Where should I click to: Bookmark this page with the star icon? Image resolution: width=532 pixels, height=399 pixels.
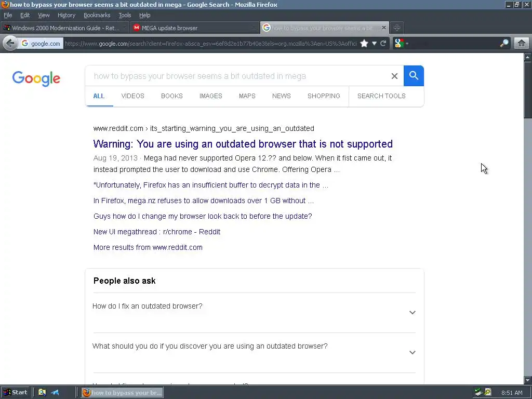click(364, 44)
